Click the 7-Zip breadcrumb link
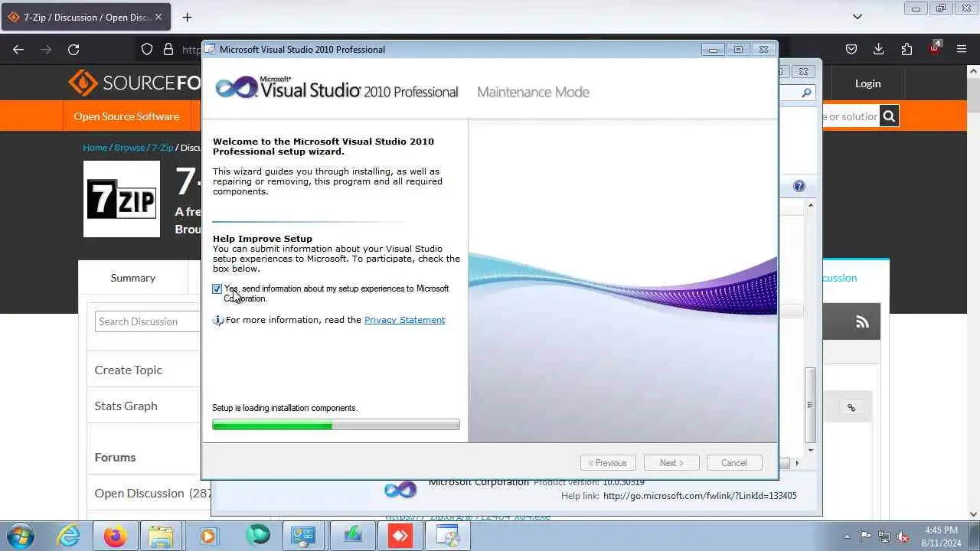Image resolution: width=980 pixels, height=551 pixels. 162,147
